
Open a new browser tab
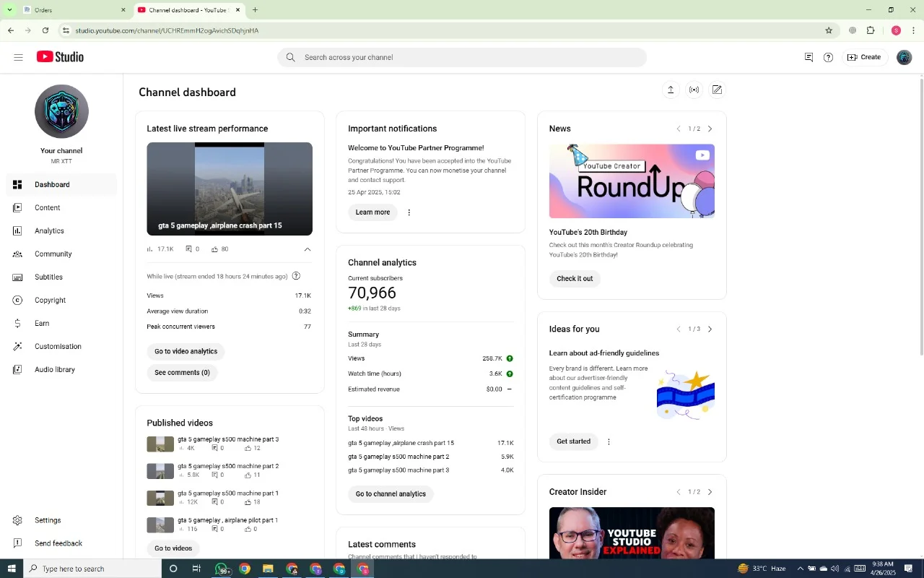[x=255, y=10]
